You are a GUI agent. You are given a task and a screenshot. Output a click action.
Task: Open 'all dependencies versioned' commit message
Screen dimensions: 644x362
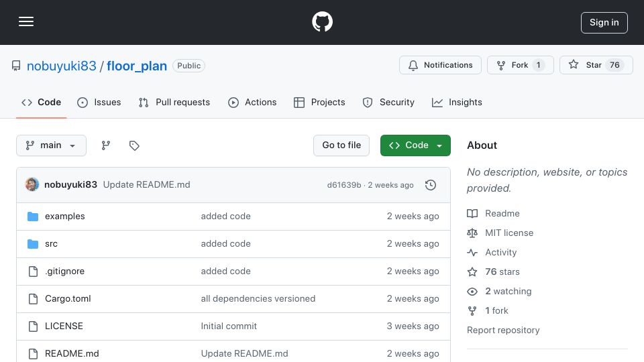pyautogui.click(x=258, y=299)
